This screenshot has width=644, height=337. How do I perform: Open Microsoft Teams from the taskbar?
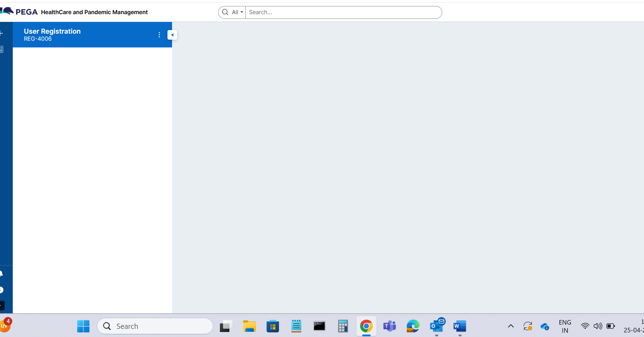[x=389, y=326]
